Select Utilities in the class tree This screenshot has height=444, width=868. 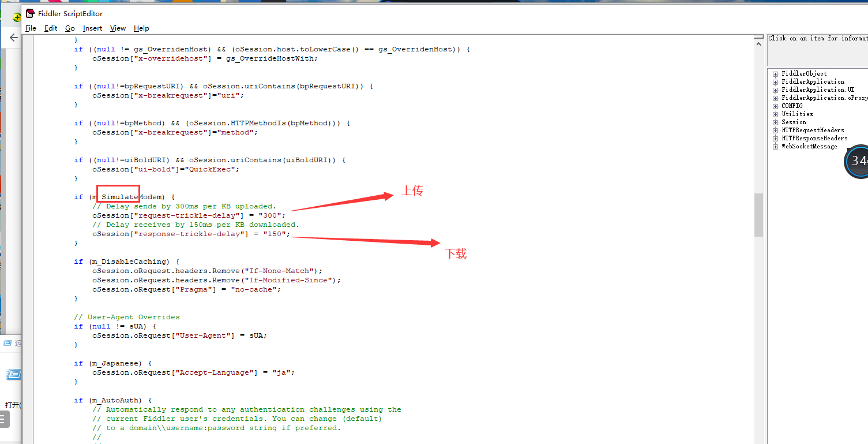[x=797, y=114]
